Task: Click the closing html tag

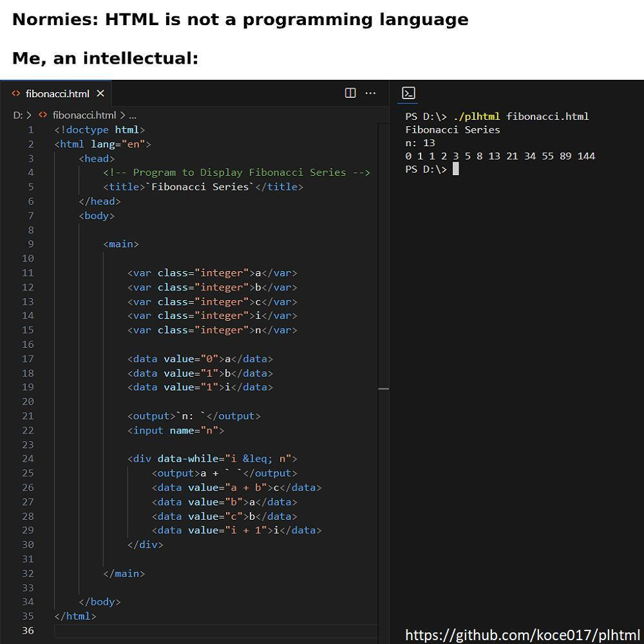Action: coord(75,616)
